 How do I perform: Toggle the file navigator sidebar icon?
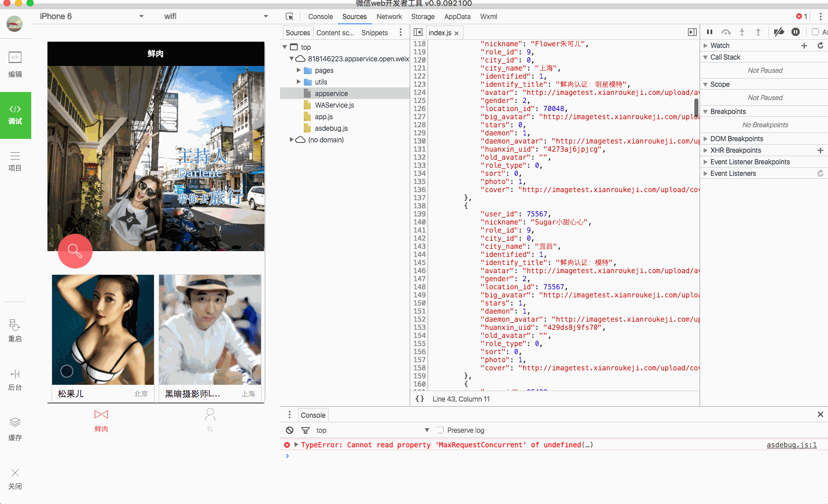[x=418, y=32]
